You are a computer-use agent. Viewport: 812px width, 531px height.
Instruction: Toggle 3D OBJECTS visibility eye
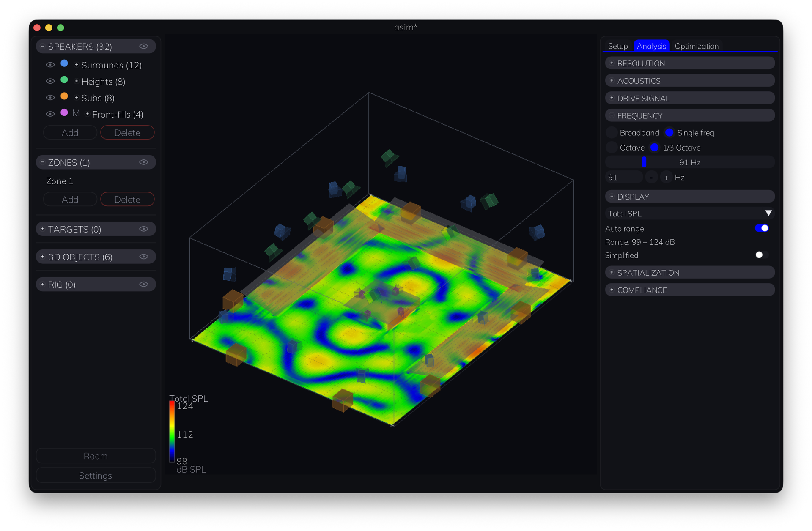click(x=144, y=257)
